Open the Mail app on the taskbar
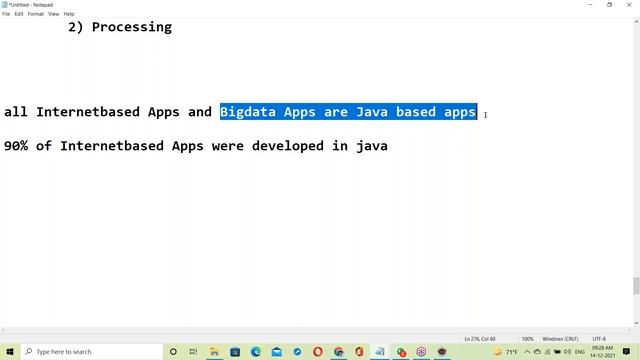The height and width of the screenshot is (360, 640). coord(277,351)
